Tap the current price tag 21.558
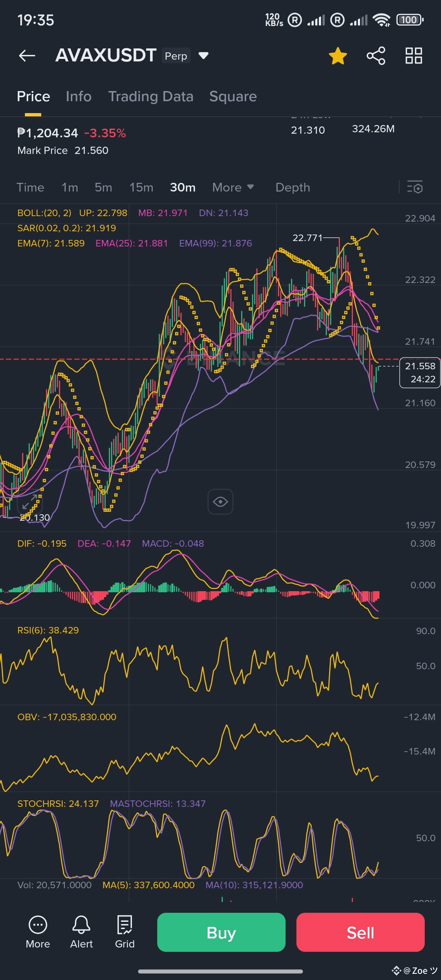Screen dimensions: 441x980 [420, 373]
